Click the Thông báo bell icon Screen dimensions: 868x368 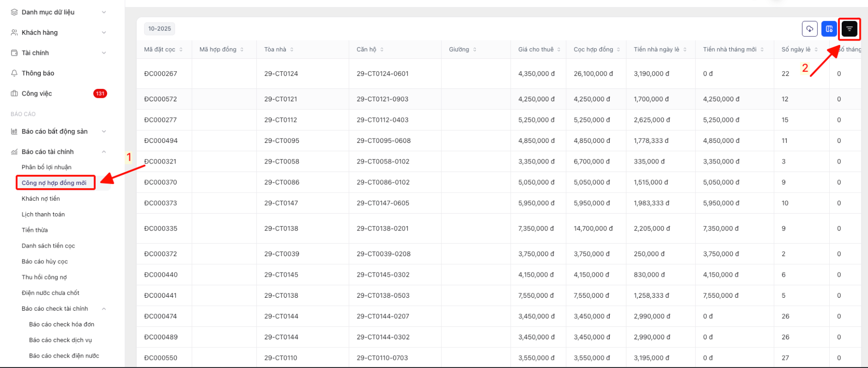pyautogui.click(x=14, y=73)
